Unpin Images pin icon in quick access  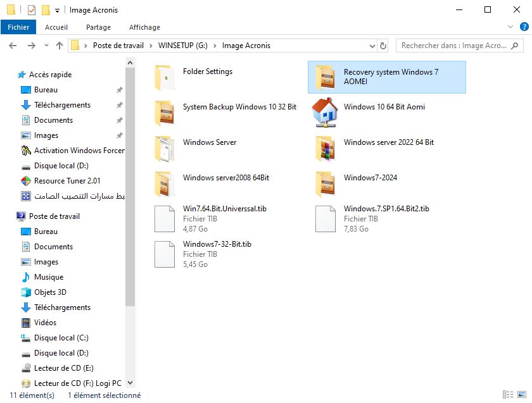click(120, 135)
